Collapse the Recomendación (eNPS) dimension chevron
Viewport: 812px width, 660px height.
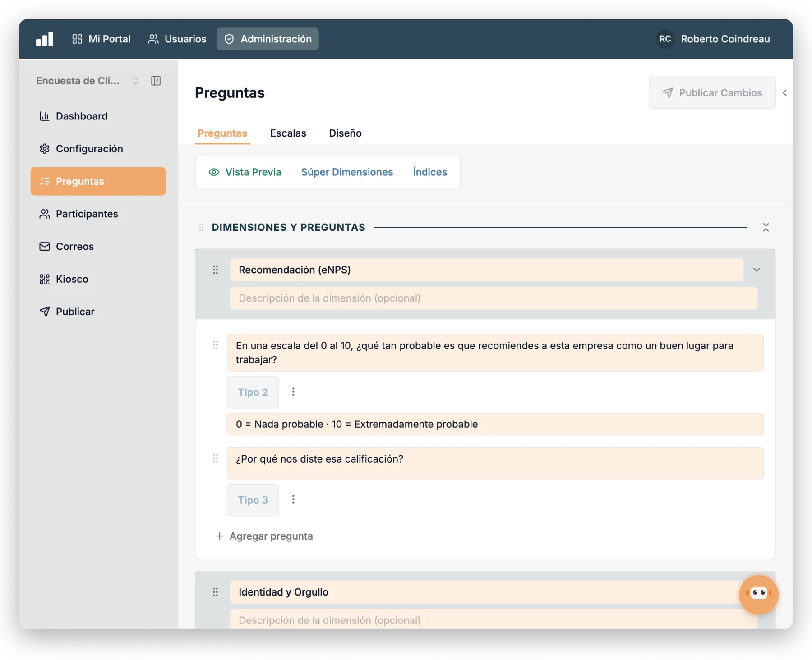[x=757, y=270]
